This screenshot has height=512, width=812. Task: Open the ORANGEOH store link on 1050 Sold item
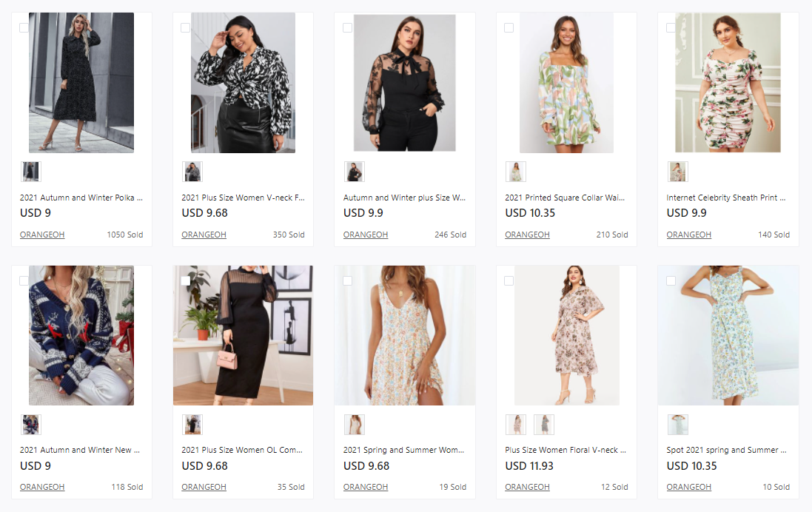click(41, 235)
